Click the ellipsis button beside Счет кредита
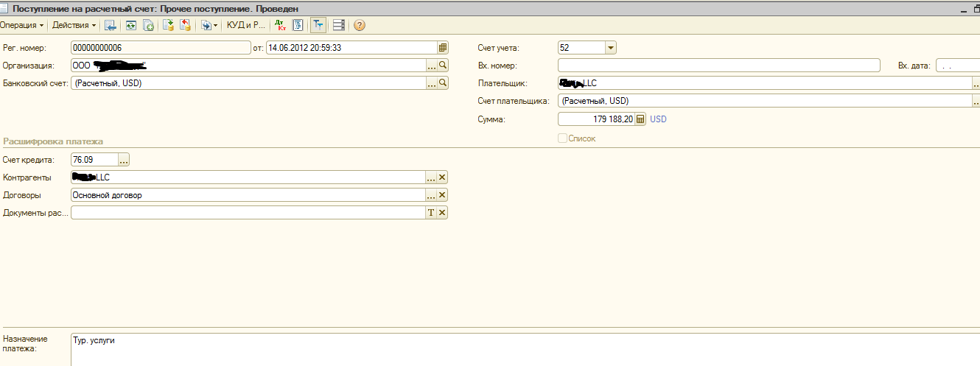 coord(124,160)
